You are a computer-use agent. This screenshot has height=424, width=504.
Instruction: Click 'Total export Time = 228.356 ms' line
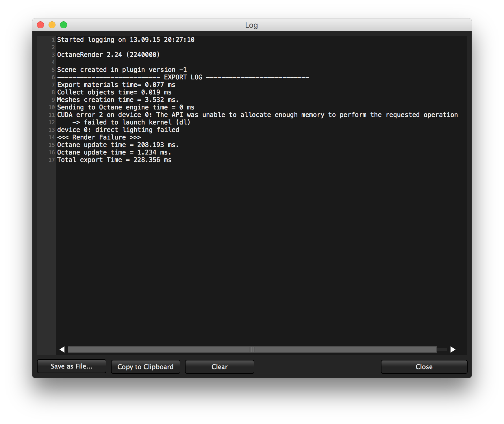tap(114, 160)
